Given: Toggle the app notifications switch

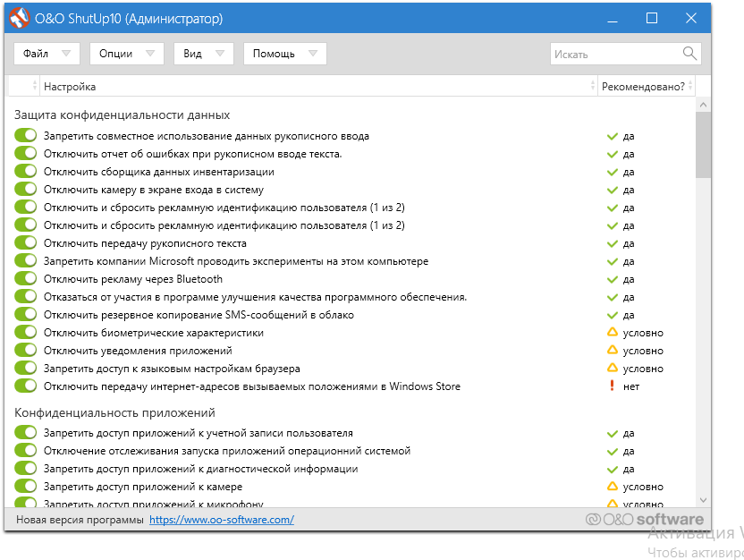Looking at the screenshot, I should [x=26, y=350].
